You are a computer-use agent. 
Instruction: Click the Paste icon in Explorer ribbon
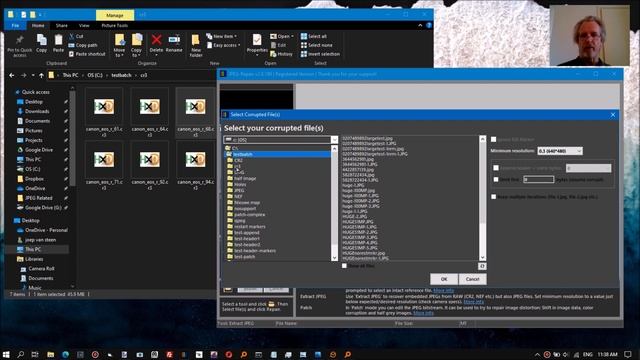click(58, 43)
